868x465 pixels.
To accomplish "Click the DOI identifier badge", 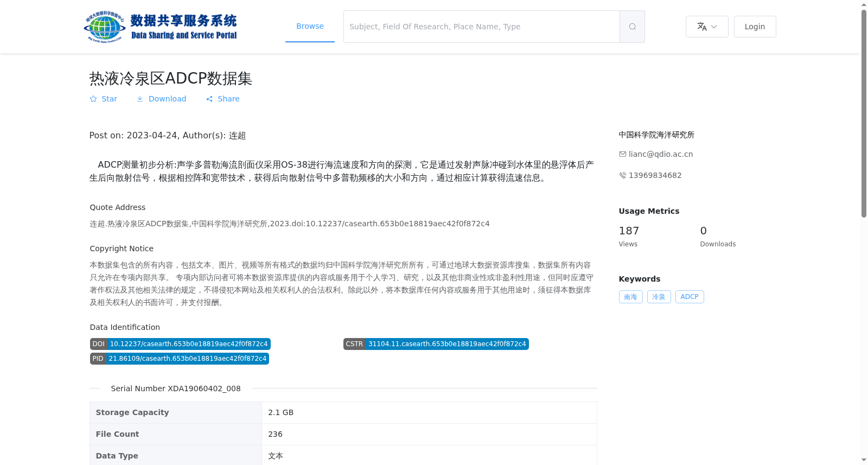I will coord(180,344).
